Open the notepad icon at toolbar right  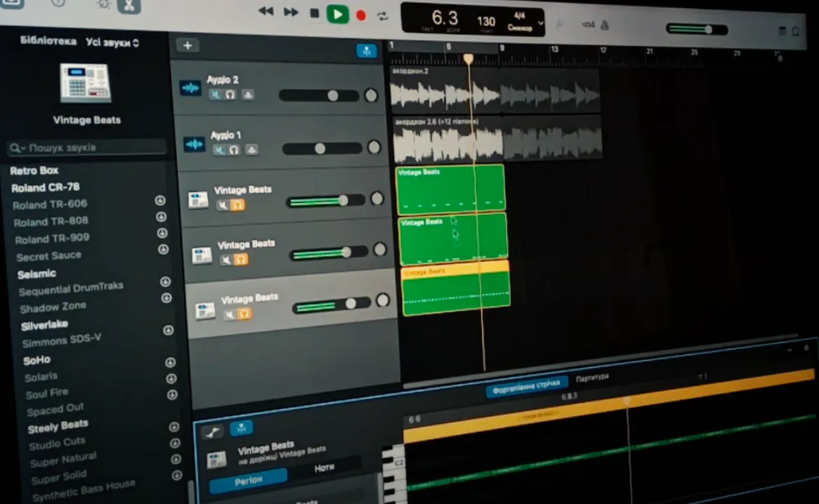[x=782, y=31]
